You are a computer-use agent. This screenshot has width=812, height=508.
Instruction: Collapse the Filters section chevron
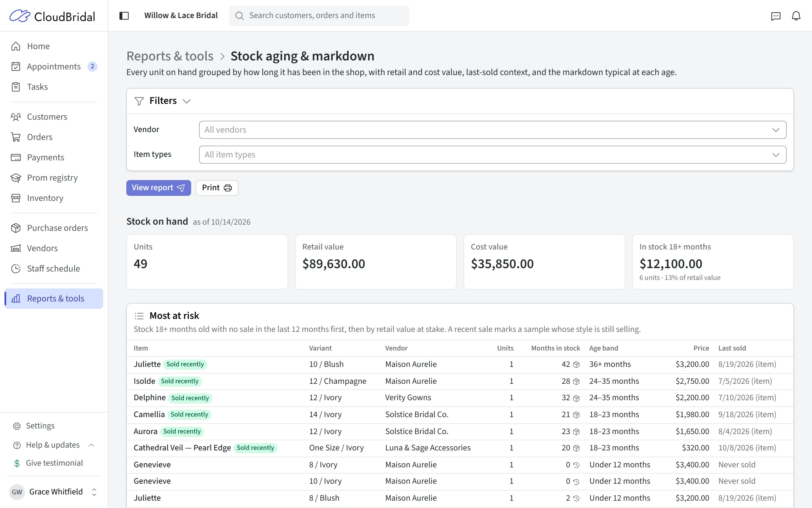187,101
